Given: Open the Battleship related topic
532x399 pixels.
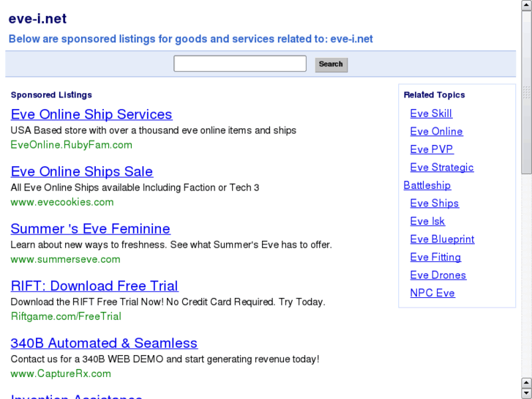Looking at the screenshot, I should [x=427, y=185].
